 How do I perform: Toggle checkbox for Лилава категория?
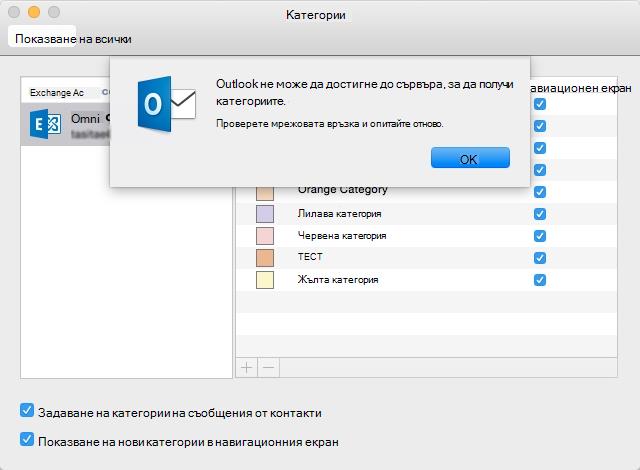pyautogui.click(x=540, y=214)
